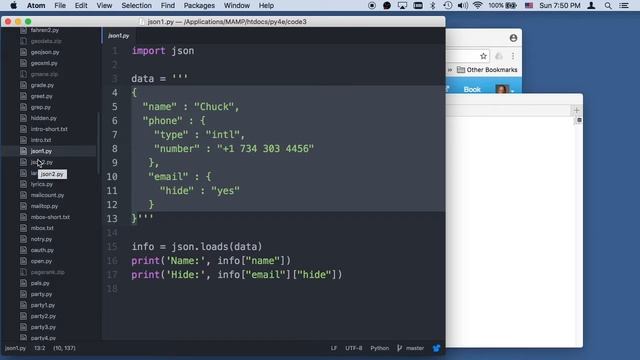Click the file icon next to geojson.py
This screenshot has width=640, height=360.
[23, 52]
